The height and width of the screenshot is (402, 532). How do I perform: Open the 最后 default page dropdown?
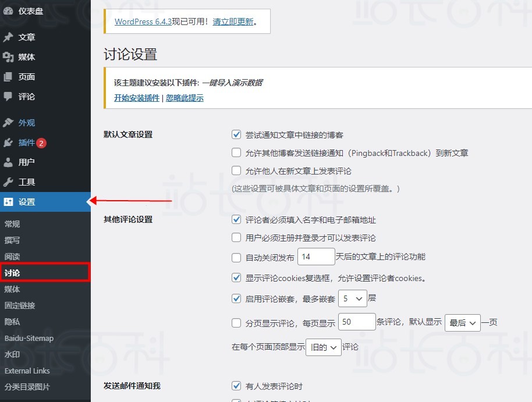click(462, 322)
